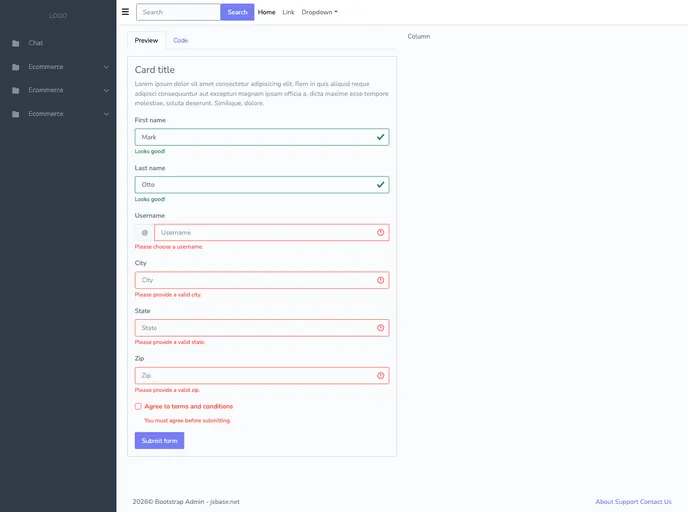Click the folder icon next to Chat
This screenshot has width=688, height=512.
[x=15, y=44]
